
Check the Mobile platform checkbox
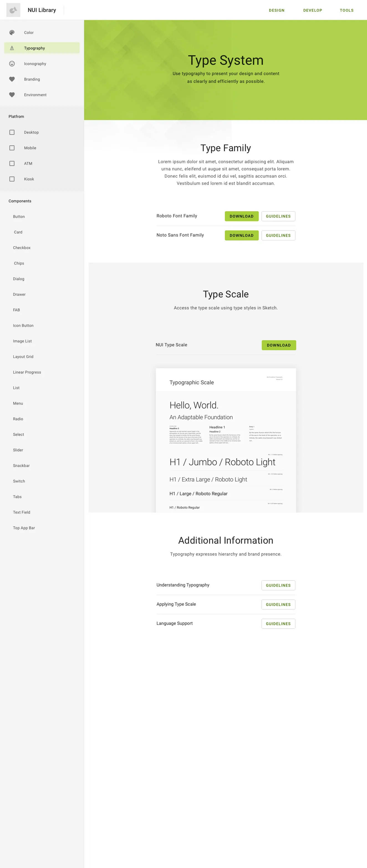pyautogui.click(x=12, y=148)
